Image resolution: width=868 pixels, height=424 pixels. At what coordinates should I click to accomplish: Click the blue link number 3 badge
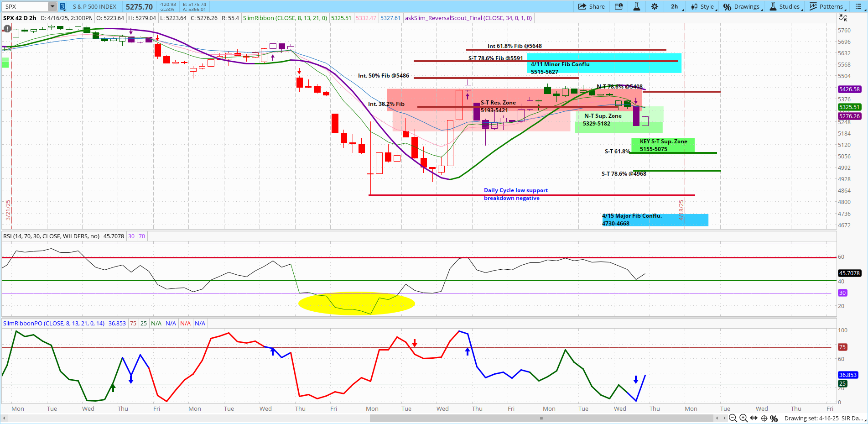click(62, 6)
